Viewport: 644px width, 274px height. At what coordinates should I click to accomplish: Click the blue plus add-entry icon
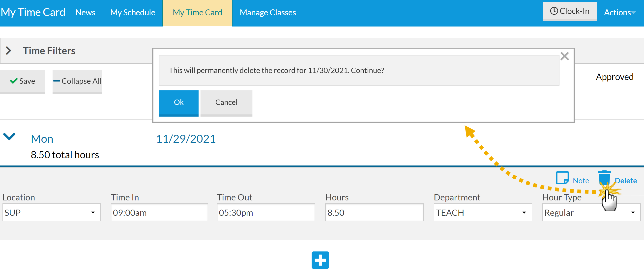tap(320, 260)
